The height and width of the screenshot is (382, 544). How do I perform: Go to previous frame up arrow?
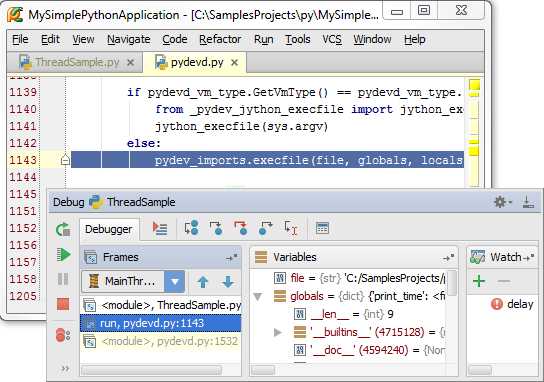tap(203, 282)
